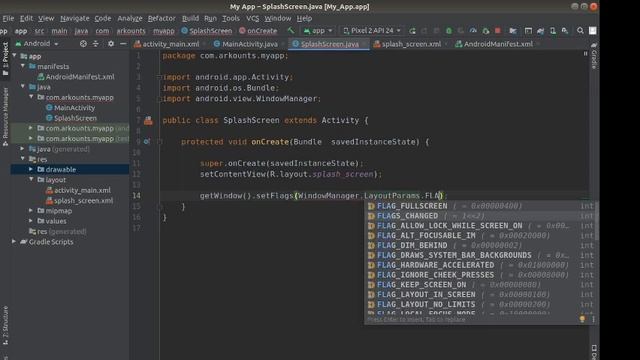Choose FLAG_LAYOUT_NO_LIMITS suggestion

(480, 304)
